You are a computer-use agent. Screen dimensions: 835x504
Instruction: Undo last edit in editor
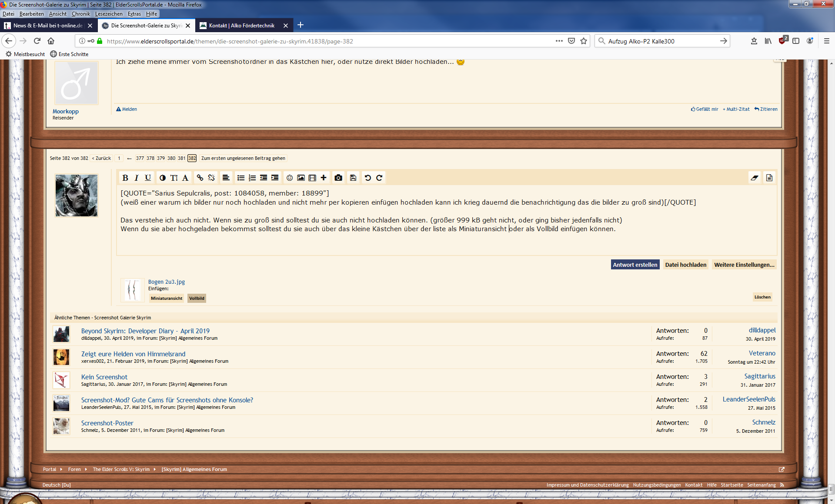368,178
